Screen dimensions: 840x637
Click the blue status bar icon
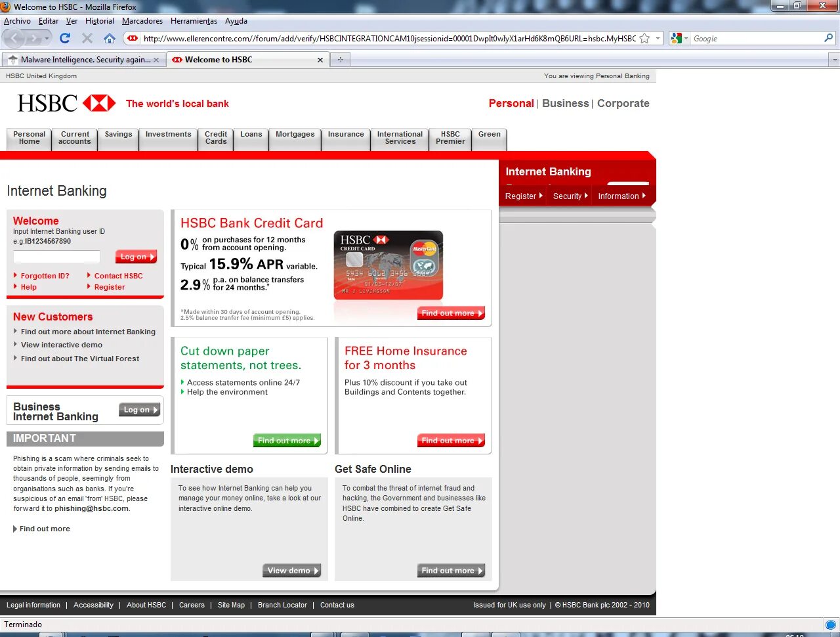click(x=831, y=625)
